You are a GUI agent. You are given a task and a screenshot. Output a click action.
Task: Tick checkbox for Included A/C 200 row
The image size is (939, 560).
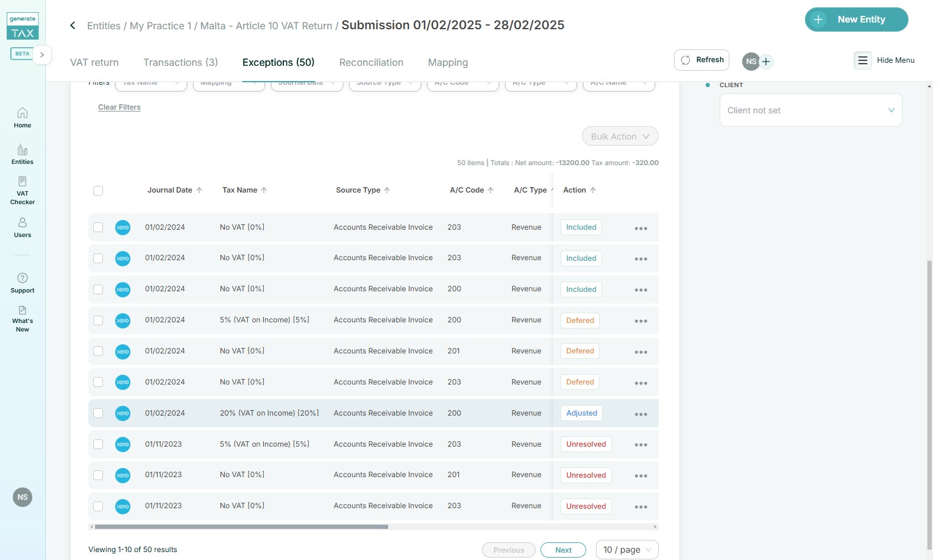click(98, 289)
